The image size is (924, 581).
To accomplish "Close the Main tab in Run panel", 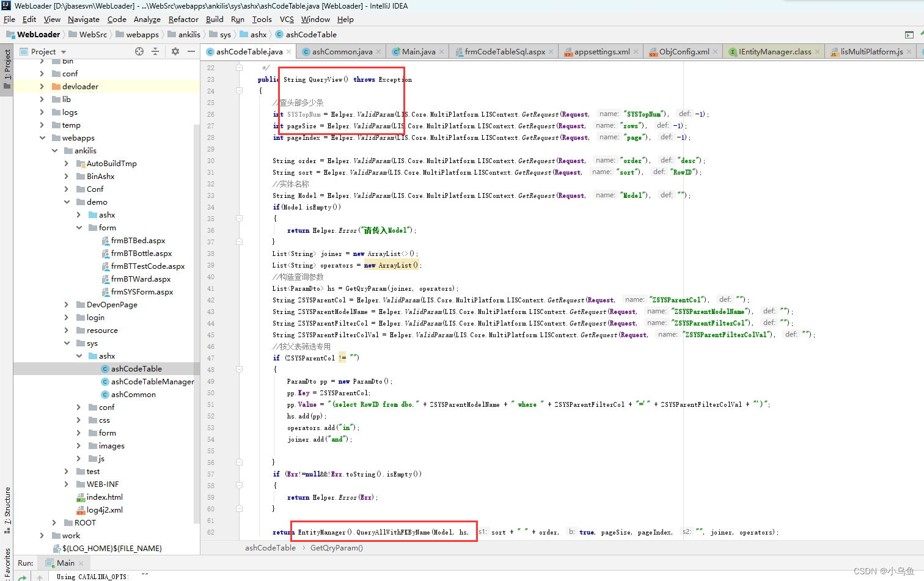I will point(81,563).
